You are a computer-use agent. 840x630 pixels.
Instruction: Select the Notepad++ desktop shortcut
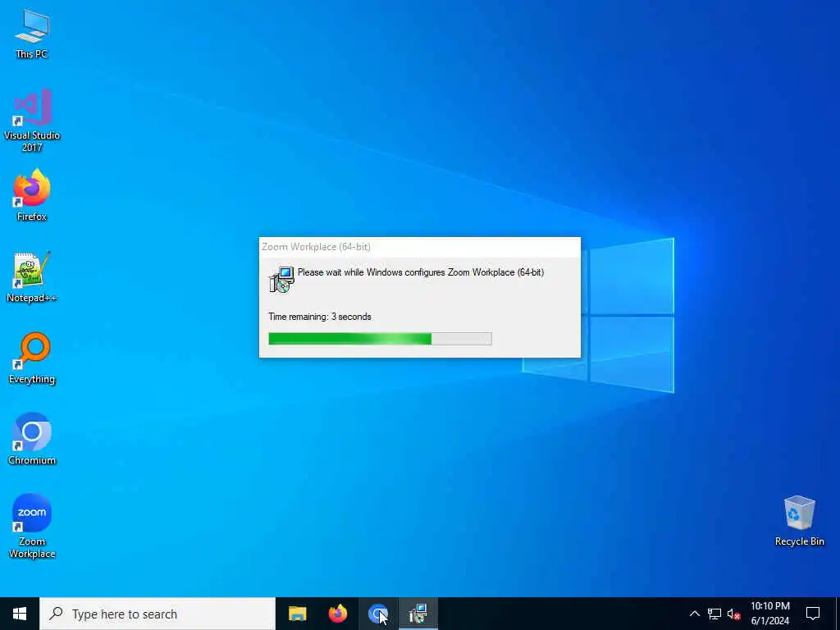(32, 277)
